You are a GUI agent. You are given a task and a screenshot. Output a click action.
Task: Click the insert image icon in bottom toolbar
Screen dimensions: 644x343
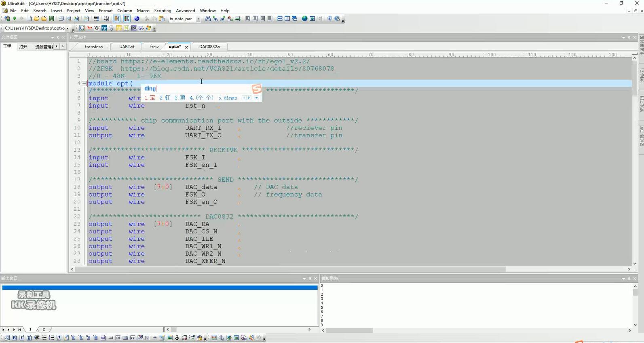coord(170,338)
